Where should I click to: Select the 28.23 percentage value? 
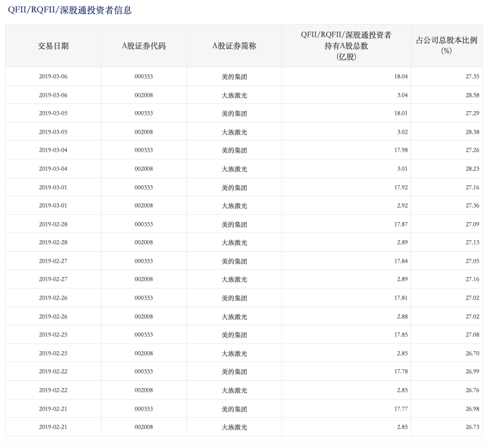click(472, 169)
